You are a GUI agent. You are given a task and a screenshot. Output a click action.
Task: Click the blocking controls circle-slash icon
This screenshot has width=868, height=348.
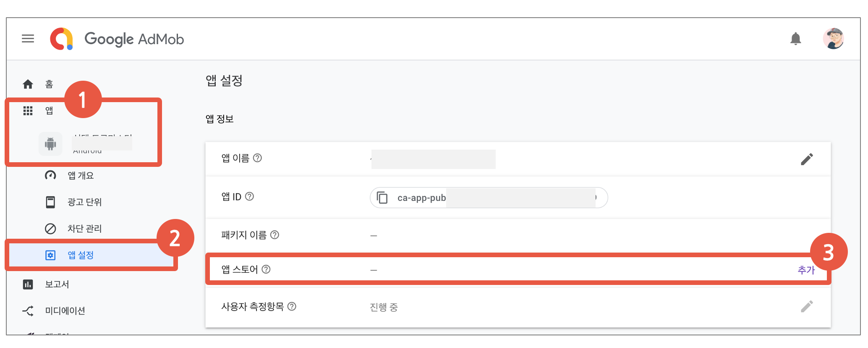coord(50,229)
